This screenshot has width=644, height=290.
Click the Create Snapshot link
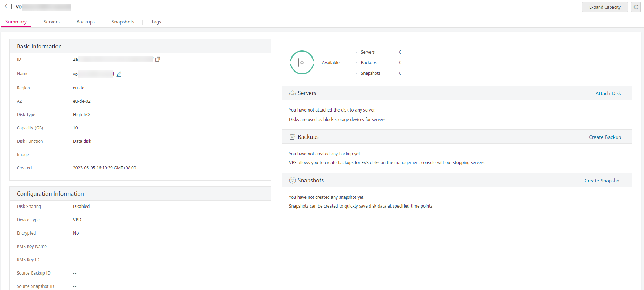point(603,181)
